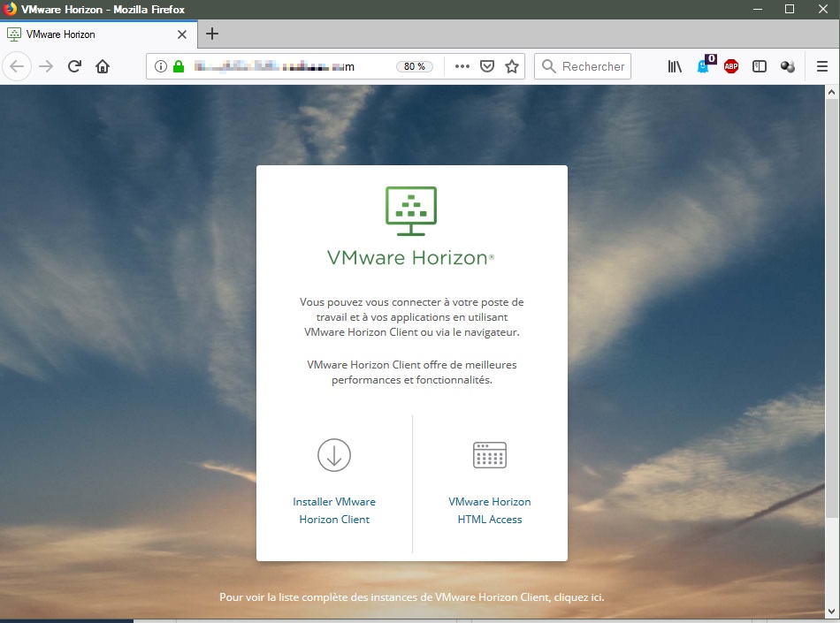Click the Firefox logo in title bar
This screenshot has height=623, width=840.
(x=10, y=9)
